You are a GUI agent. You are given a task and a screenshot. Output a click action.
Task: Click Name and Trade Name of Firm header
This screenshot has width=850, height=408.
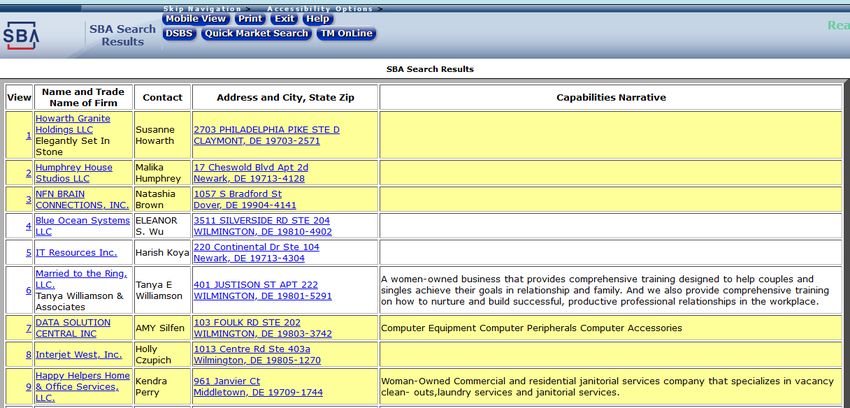pos(83,98)
